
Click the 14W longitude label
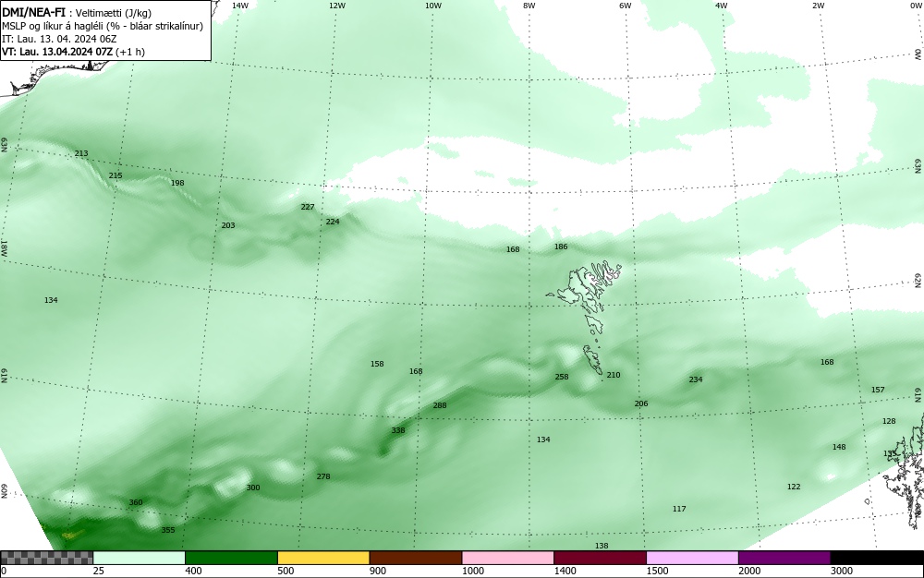240,6
